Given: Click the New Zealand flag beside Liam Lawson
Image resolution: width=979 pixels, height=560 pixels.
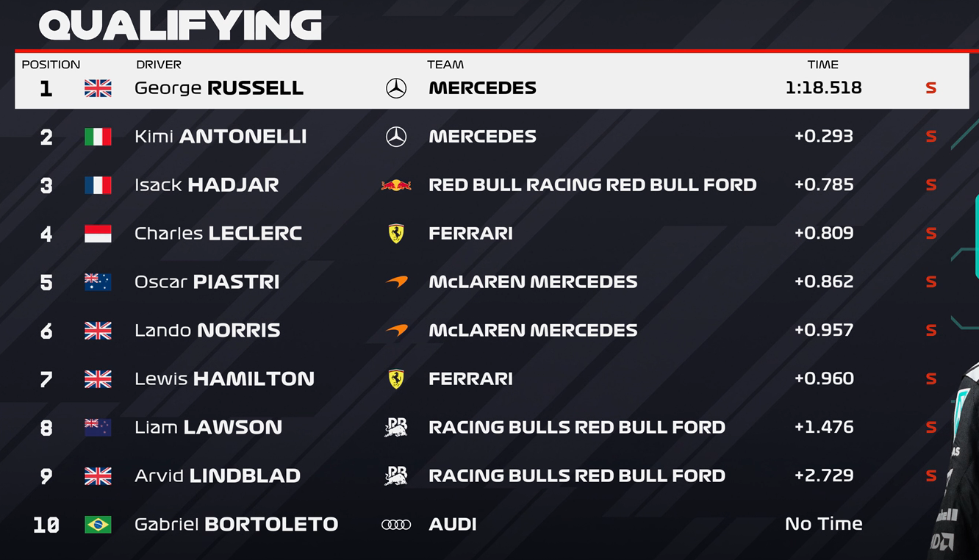Looking at the screenshot, I should tap(98, 427).
